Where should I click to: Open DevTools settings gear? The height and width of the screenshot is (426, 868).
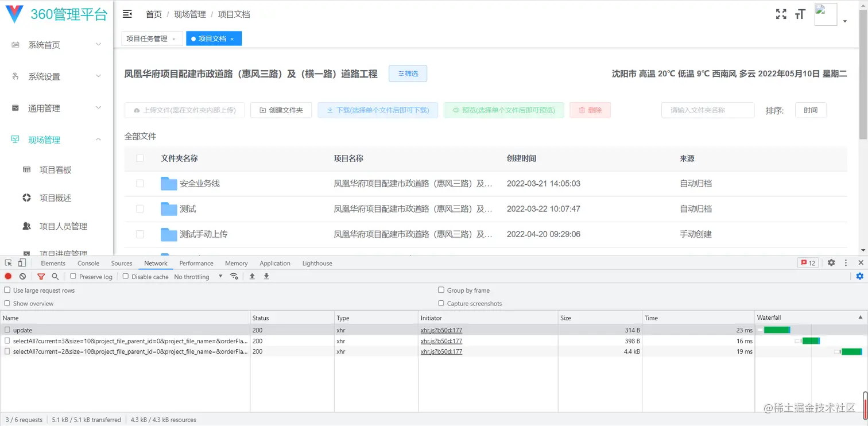(x=831, y=263)
